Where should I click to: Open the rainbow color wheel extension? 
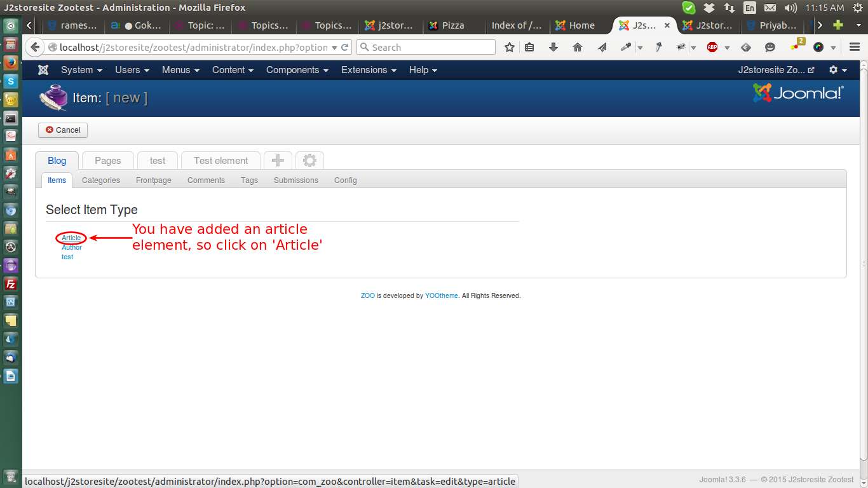pos(818,47)
